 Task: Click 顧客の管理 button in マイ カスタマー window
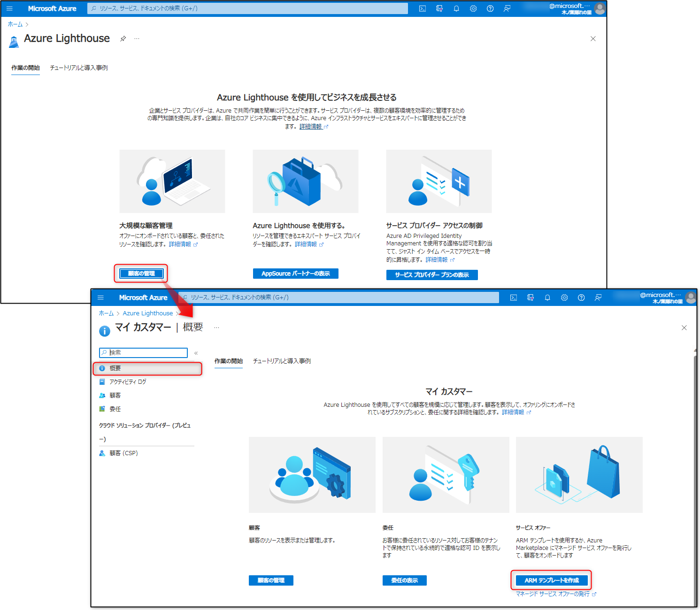coord(271,580)
